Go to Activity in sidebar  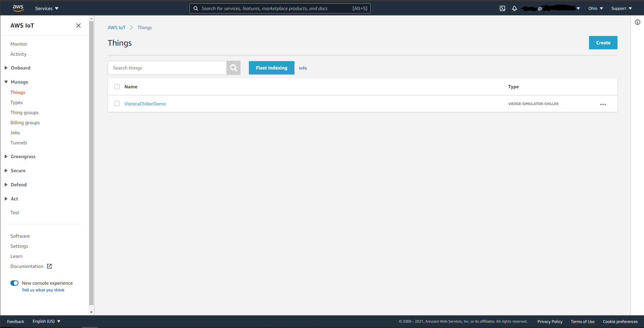pos(18,54)
